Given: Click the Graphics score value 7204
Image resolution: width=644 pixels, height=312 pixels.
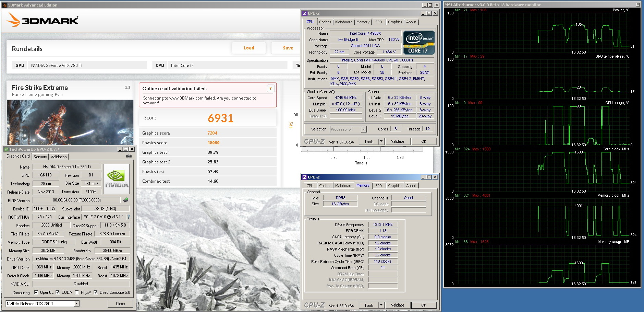Looking at the screenshot, I should [212, 133].
